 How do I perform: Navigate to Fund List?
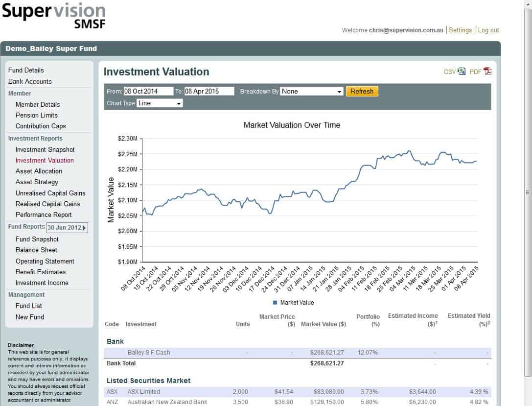[x=29, y=306]
